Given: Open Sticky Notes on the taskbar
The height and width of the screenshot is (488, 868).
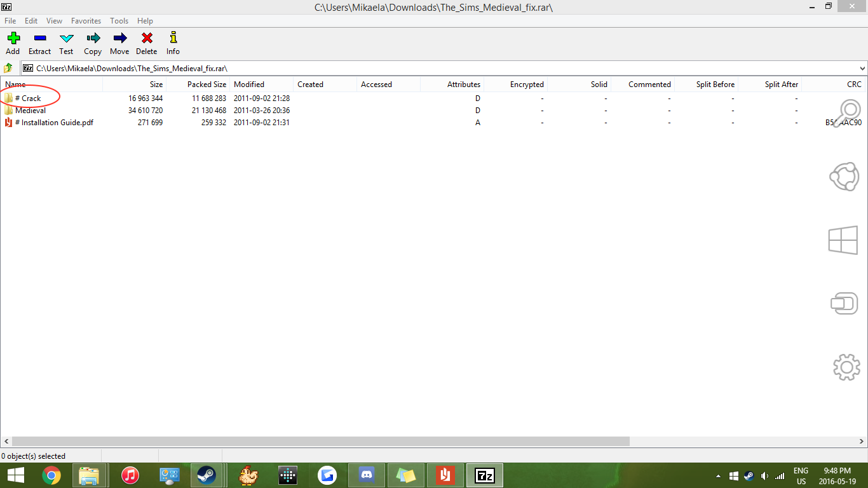Looking at the screenshot, I should pos(406,475).
